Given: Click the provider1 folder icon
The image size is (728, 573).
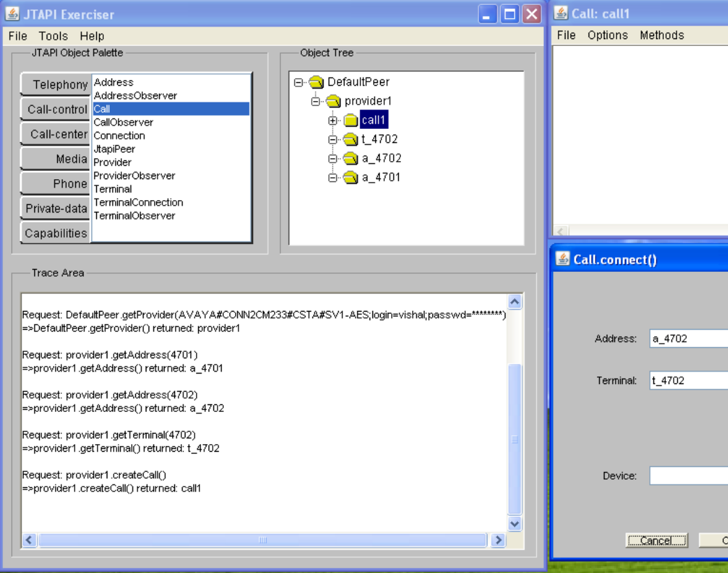Looking at the screenshot, I should 333,101.
